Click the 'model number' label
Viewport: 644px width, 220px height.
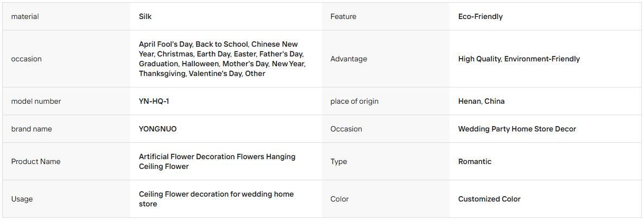click(36, 101)
